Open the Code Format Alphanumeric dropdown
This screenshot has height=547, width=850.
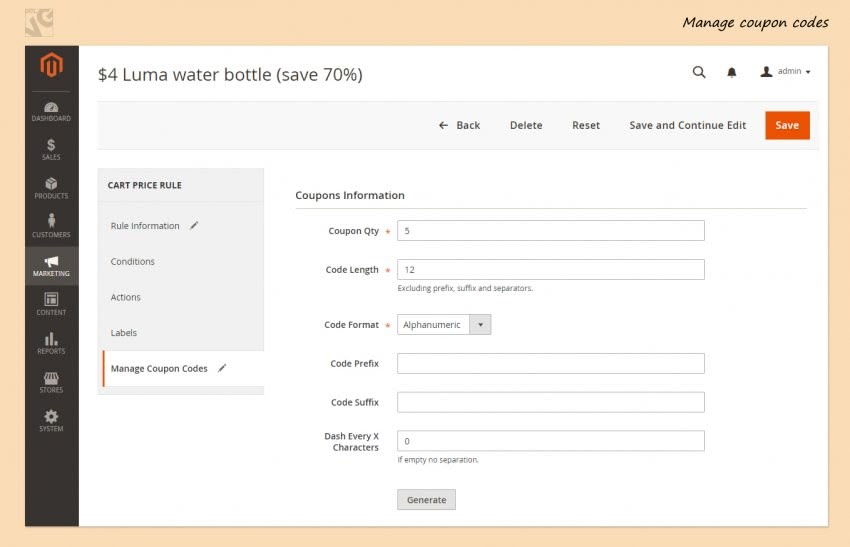click(x=444, y=325)
